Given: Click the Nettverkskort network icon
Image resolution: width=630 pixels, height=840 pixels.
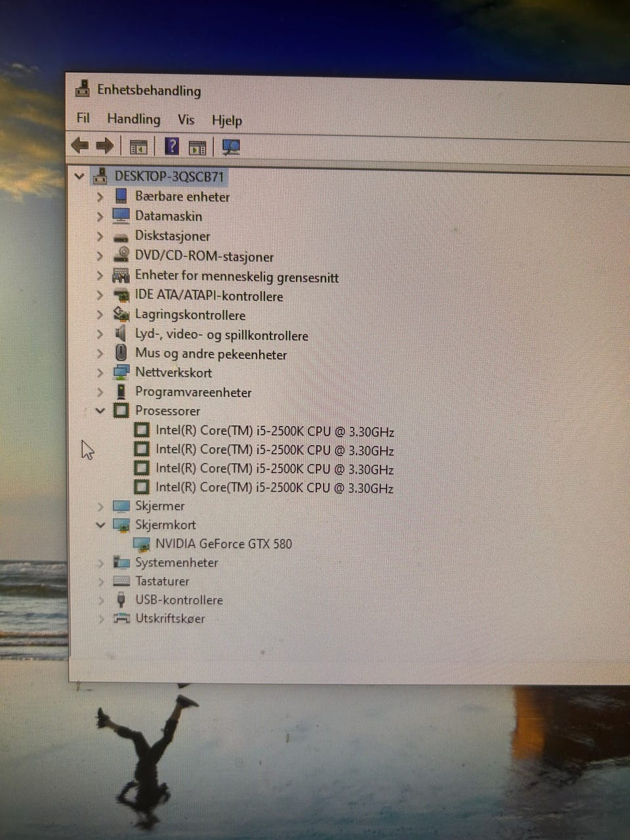Looking at the screenshot, I should coord(121,372).
